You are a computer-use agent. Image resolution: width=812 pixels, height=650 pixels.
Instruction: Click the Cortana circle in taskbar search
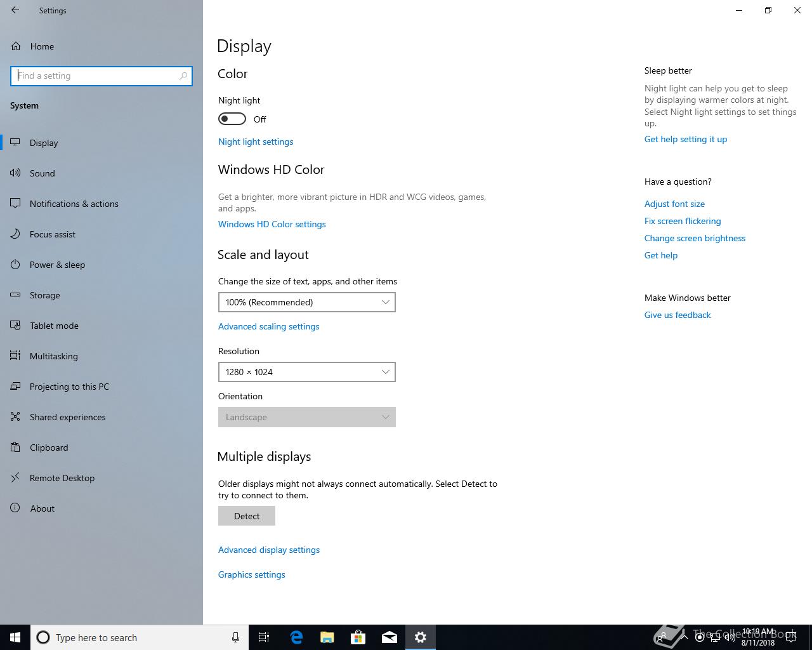(x=43, y=637)
